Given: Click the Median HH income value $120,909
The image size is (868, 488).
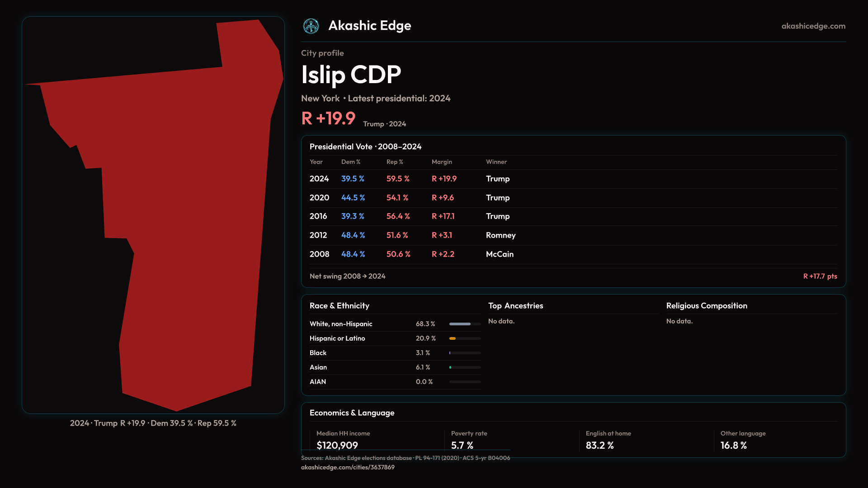Looking at the screenshot, I should 337,445.
